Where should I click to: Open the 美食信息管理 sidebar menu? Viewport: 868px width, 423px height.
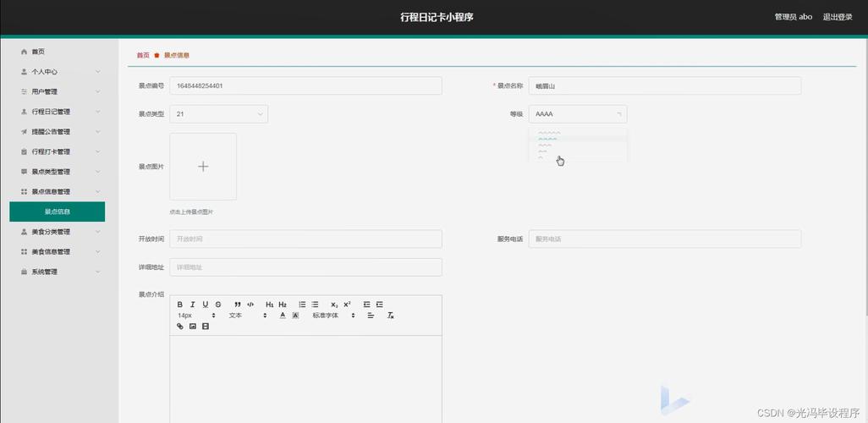pyautogui.click(x=58, y=251)
